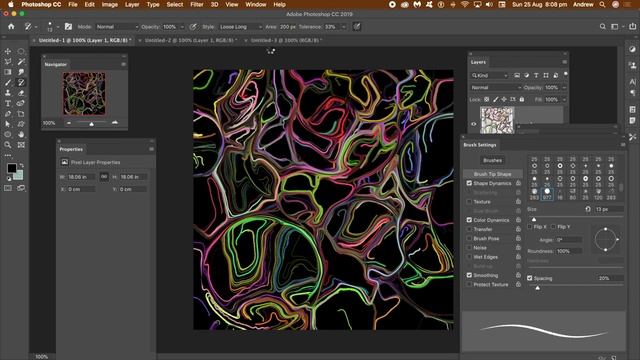Select the Polygonal Lasso tool
The width and height of the screenshot is (640, 360).
[x=8, y=62]
